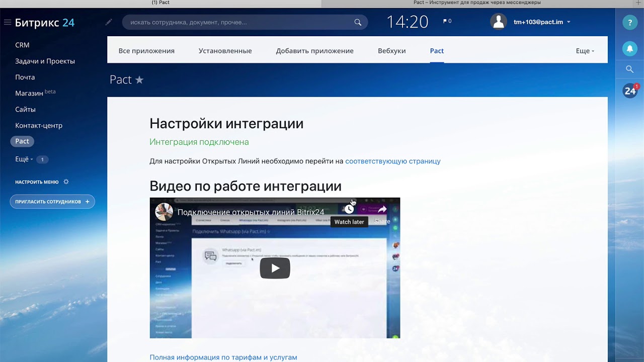This screenshot has width=644, height=362.
Task: Click the Битрикс 24 logo
Action: (x=45, y=23)
